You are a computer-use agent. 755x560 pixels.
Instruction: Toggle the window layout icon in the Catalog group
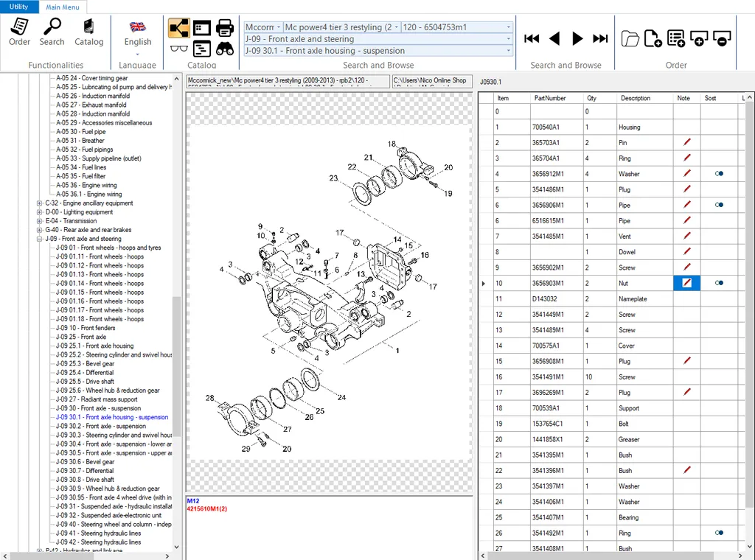(202, 28)
